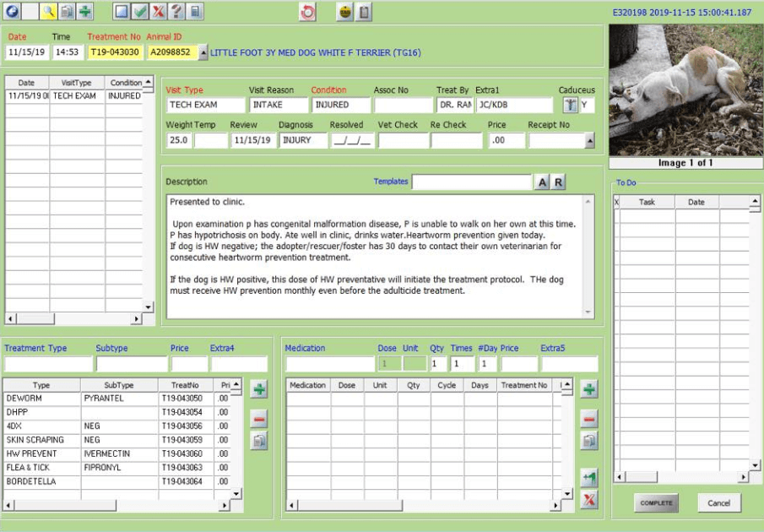
Task: Remove a medication with red minus button
Action: tap(589, 419)
